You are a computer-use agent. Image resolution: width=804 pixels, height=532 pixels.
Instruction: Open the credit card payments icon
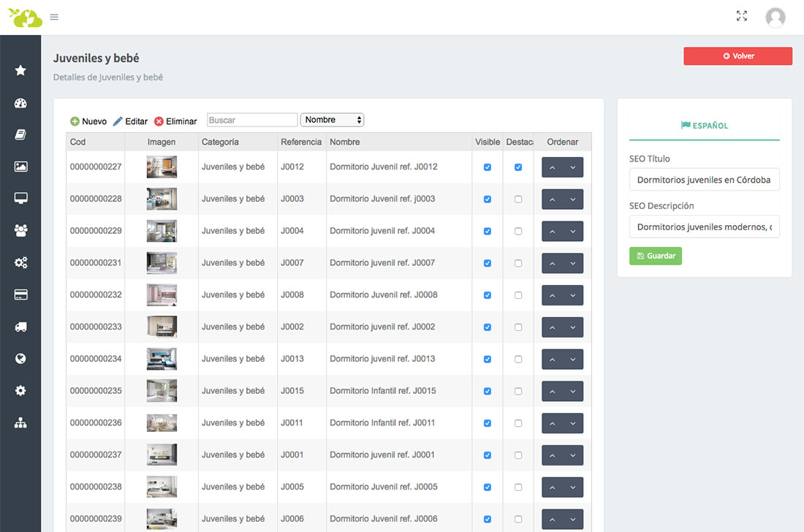[x=20, y=294]
